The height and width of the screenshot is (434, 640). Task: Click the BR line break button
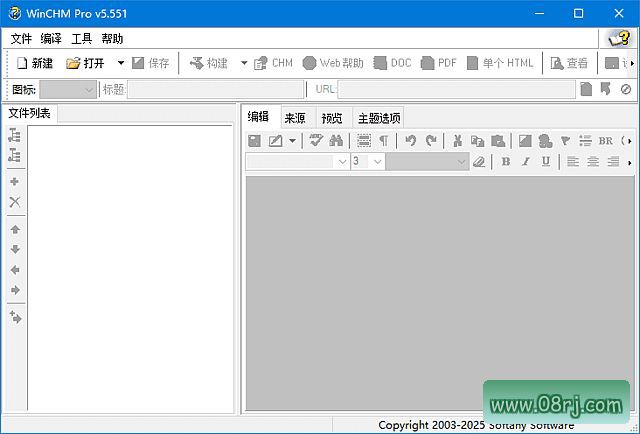point(606,141)
